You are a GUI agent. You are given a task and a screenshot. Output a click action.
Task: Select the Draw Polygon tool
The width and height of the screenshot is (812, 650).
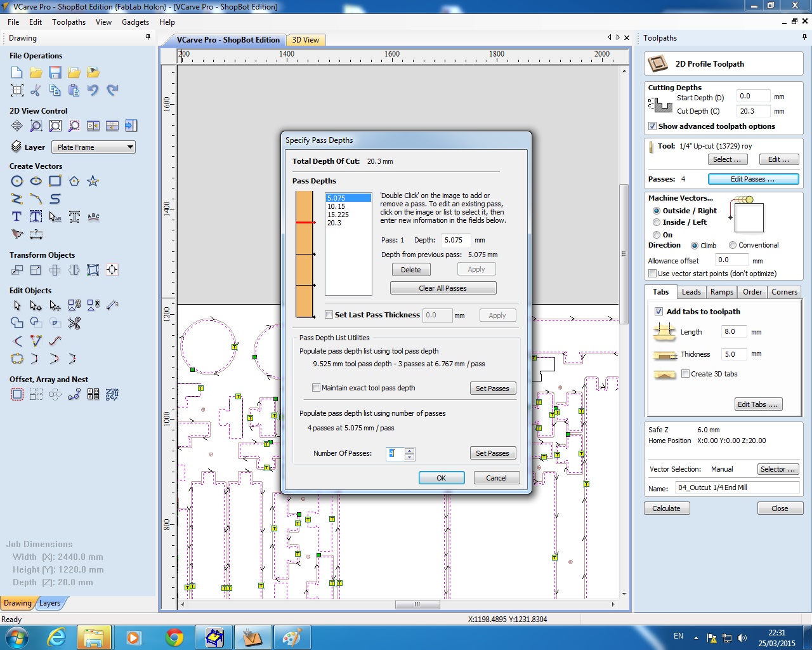pos(74,182)
